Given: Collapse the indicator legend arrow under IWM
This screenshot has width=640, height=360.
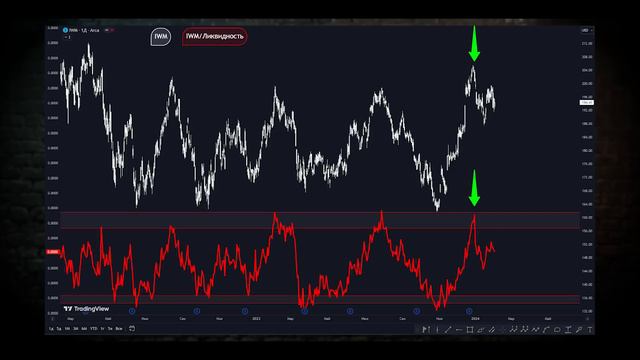Looking at the screenshot, I should click(x=67, y=37).
